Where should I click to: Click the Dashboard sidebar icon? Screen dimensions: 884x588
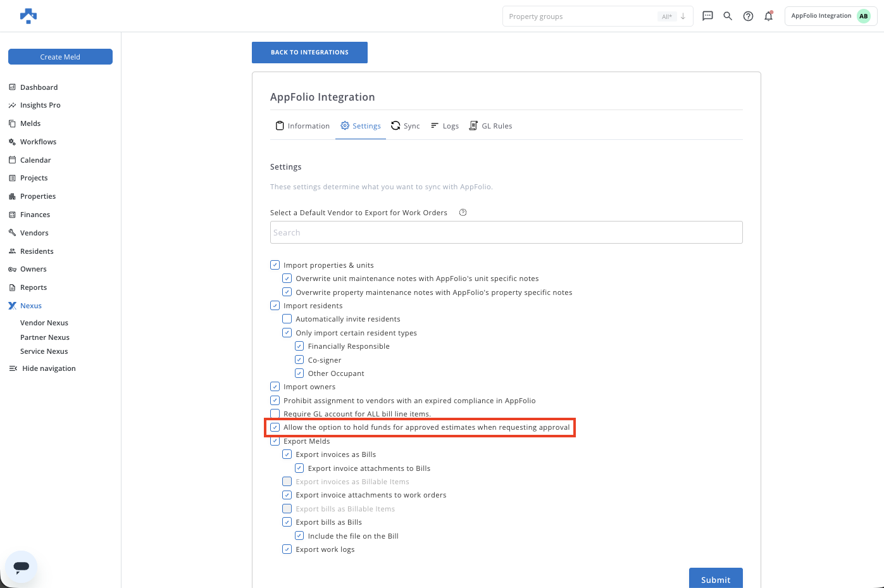pyautogui.click(x=12, y=87)
